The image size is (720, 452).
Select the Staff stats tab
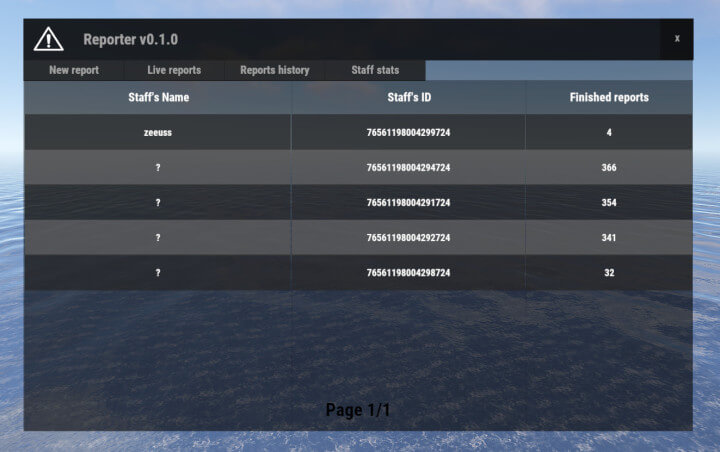(375, 70)
